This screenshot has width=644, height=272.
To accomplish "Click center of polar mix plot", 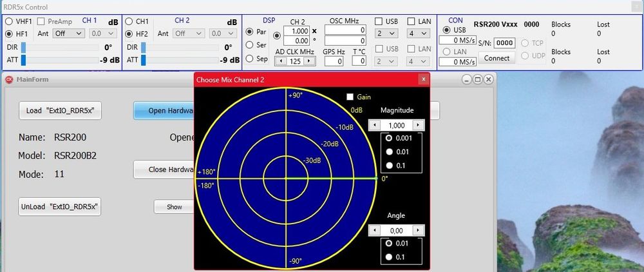I will [x=285, y=179].
